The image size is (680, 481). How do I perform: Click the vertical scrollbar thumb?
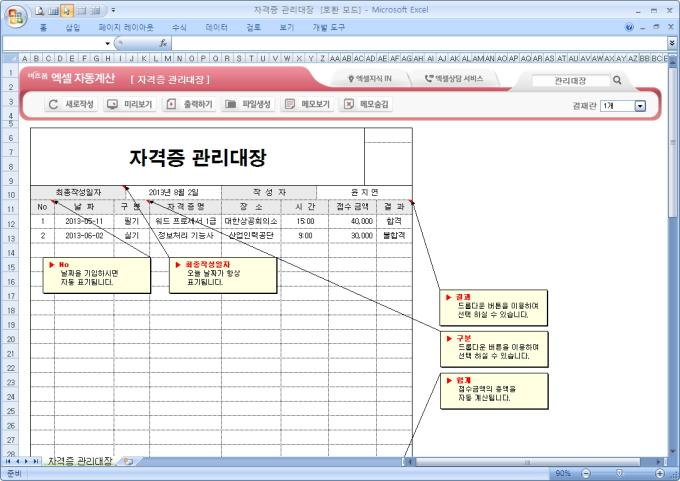(673, 143)
